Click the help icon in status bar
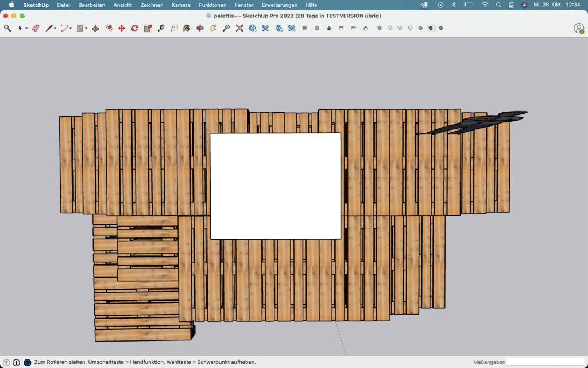The height and width of the screenshot is (368, 588). pyautogui.click(x=27, y=362)
